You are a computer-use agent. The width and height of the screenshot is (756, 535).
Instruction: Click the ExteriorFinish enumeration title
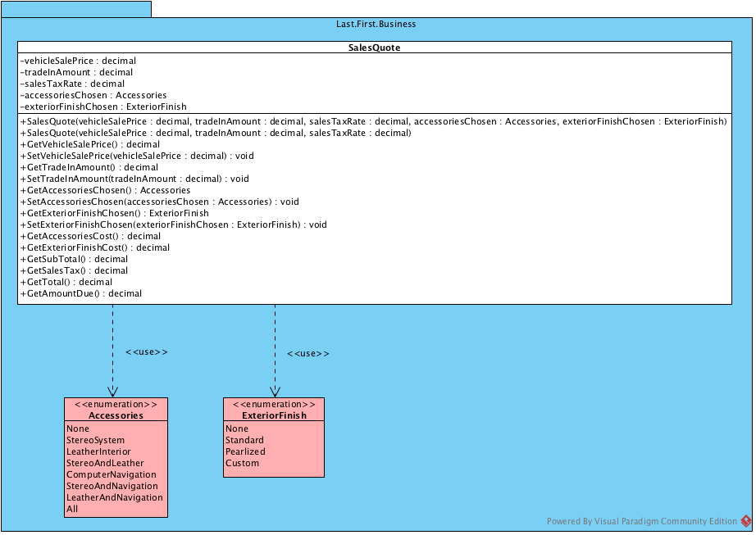coord(272,415)
